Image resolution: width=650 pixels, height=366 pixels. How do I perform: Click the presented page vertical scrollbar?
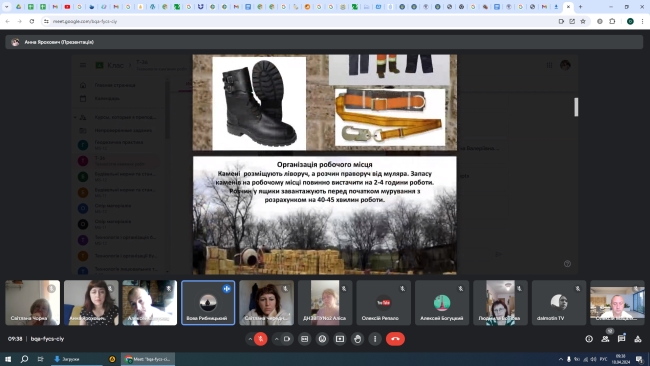click(576, 107)
